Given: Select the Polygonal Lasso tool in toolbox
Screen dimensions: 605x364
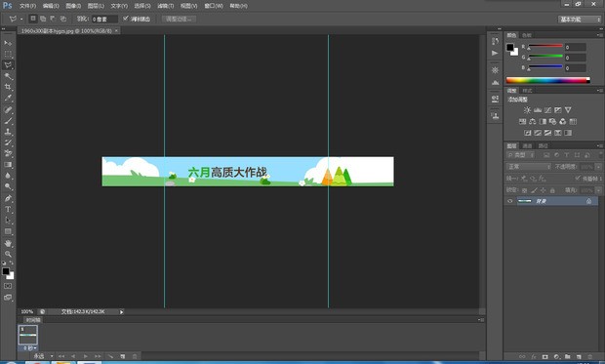Looking at the screenshot, I should tap(8, 64).
